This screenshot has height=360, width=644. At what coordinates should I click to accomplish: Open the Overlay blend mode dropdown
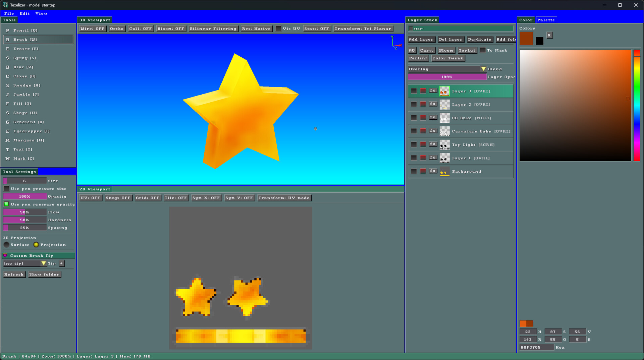click(447, 69)
